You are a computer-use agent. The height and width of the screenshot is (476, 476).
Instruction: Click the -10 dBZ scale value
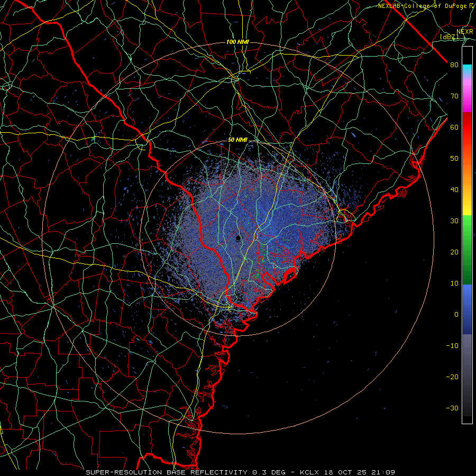[x=452, y=346]
